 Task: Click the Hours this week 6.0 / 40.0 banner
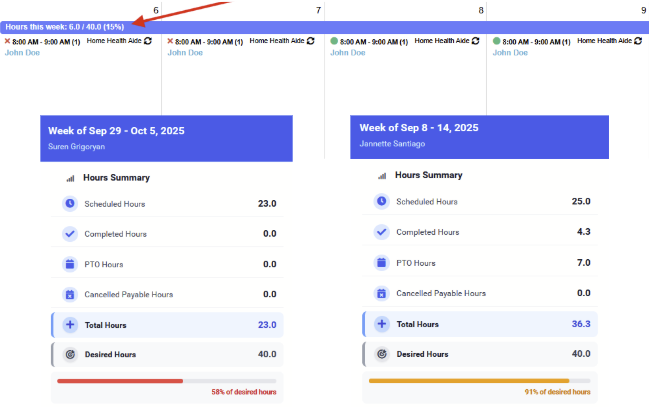coord(66,27)
